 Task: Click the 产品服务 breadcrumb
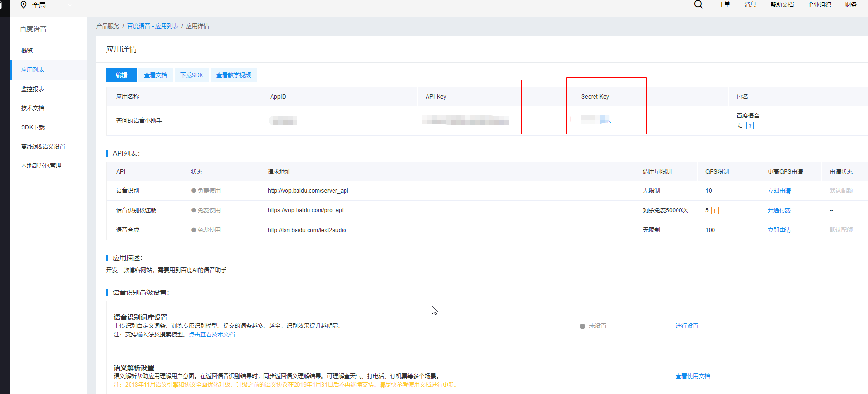click(107, 26)
